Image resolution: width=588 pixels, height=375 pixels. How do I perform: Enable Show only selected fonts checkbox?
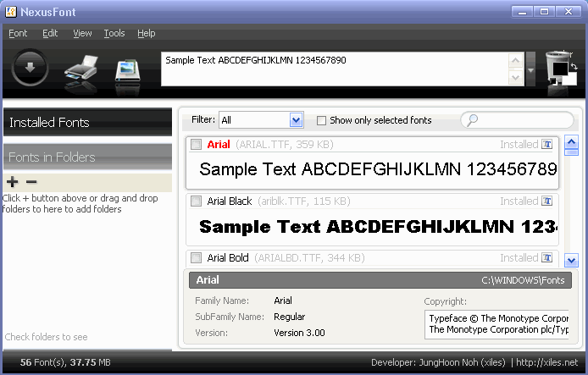321,120
